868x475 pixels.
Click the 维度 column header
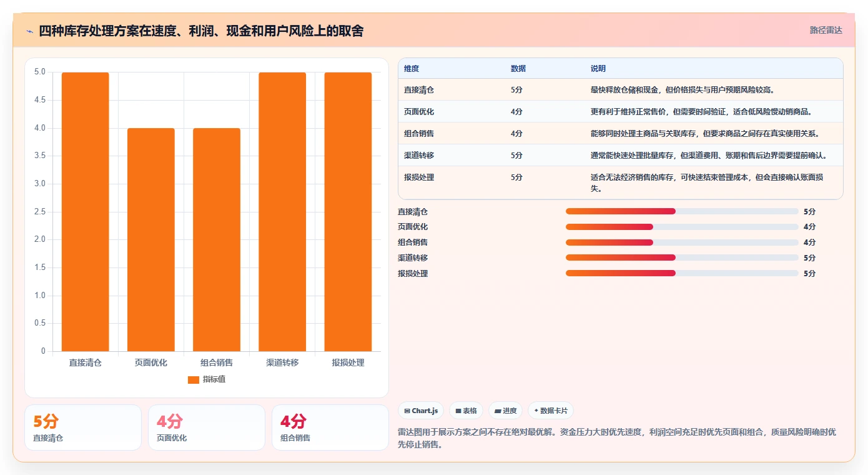coord(412,68)
